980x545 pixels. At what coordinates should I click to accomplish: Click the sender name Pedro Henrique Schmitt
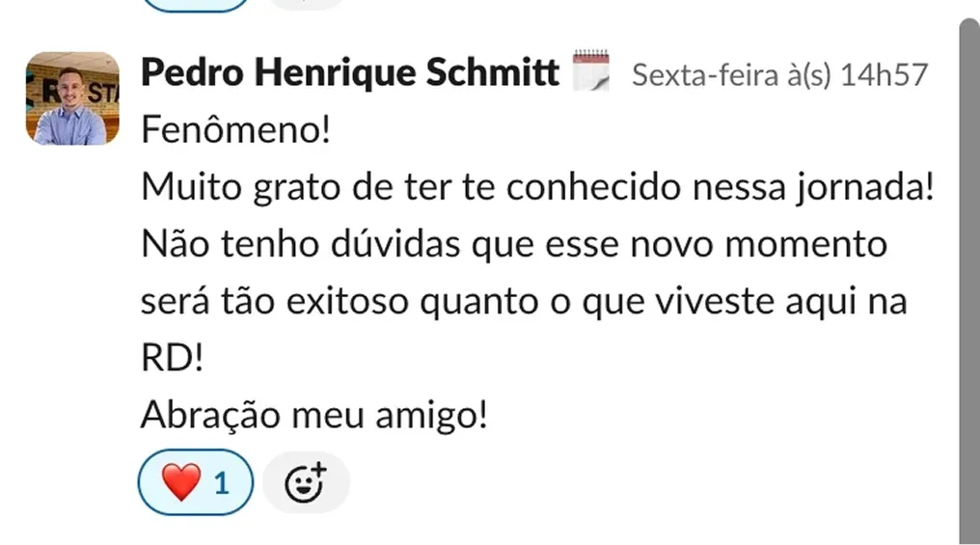[x=350, y=73]
